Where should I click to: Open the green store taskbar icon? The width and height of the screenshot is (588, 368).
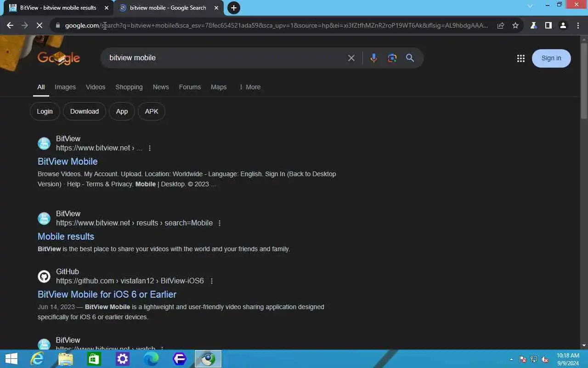pyautogui.click(x=94, y=359)
